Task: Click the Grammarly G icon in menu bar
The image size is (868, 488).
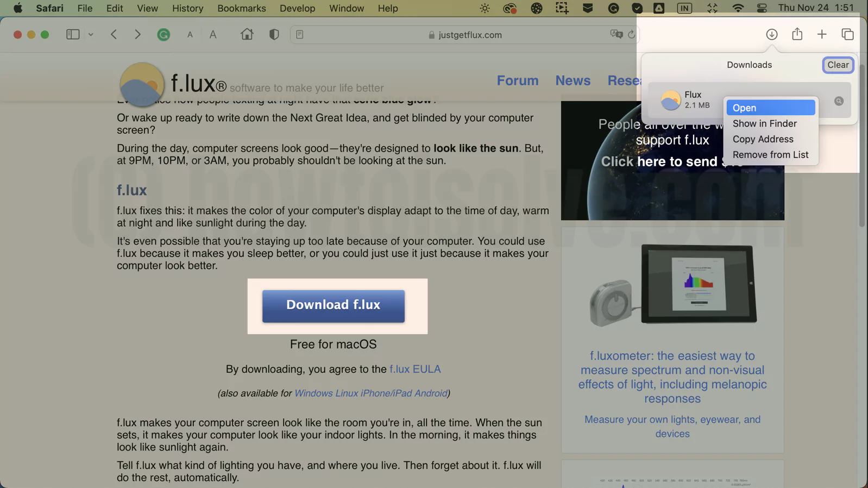Action: point(614,8)
